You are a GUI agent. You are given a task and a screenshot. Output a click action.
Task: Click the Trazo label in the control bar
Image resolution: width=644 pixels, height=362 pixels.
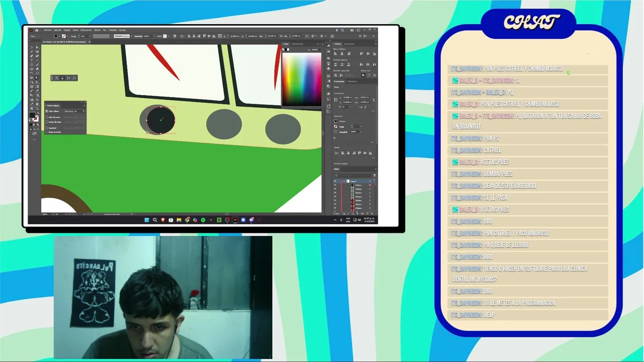73,36
